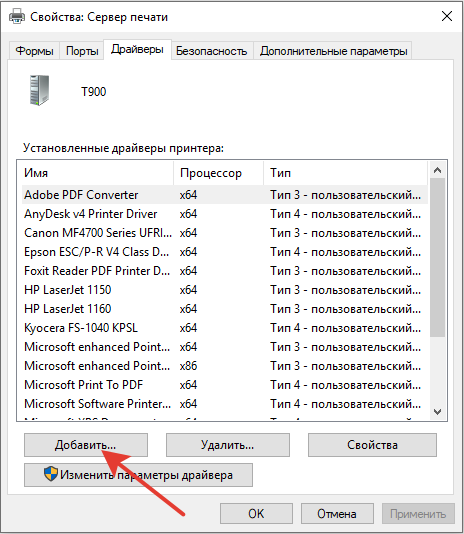The width and height of the screenshot is (464, 534).
Task: Click scroll down arrow in driver list
Action: tap(437, 412)
